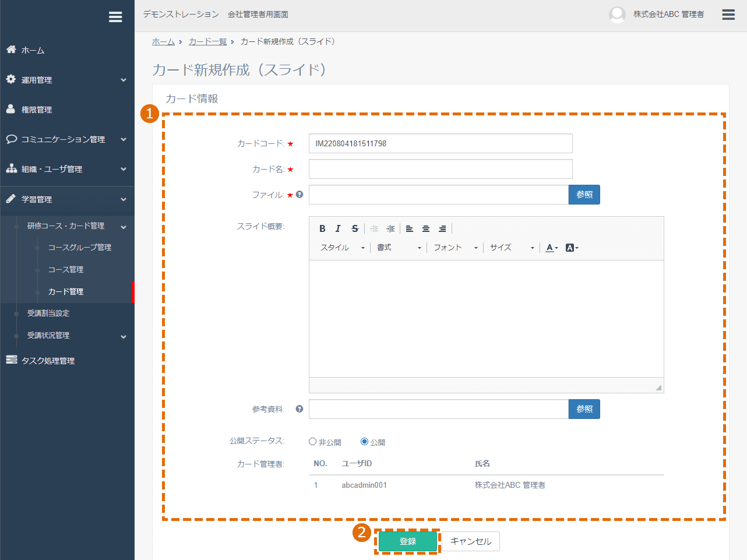Select 公開 radio button
Screen dimensions: 747x560
pyautogui.click(x=364, y=442)
